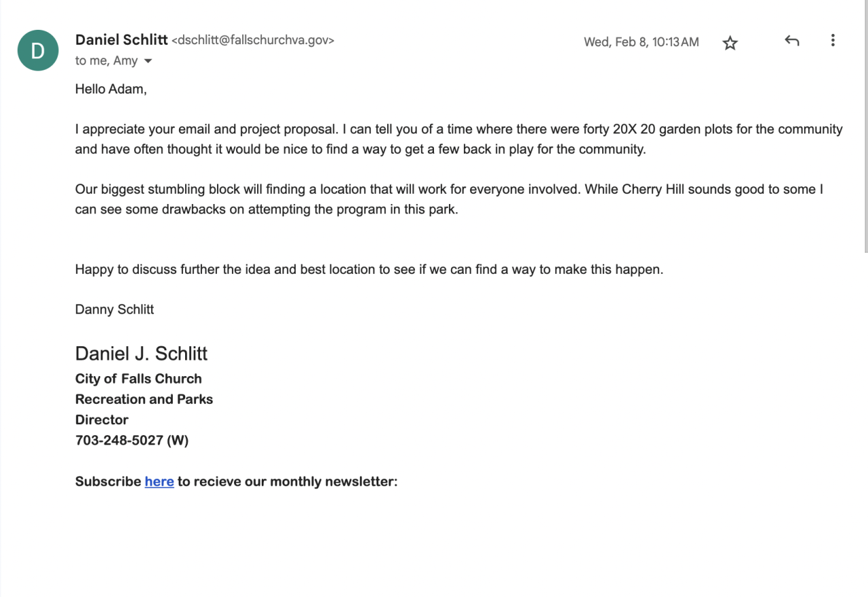Viewport: 868px width, 597px height.
Task: Click the Wed, Feb 8 timestamp
Action: [641, 42]
